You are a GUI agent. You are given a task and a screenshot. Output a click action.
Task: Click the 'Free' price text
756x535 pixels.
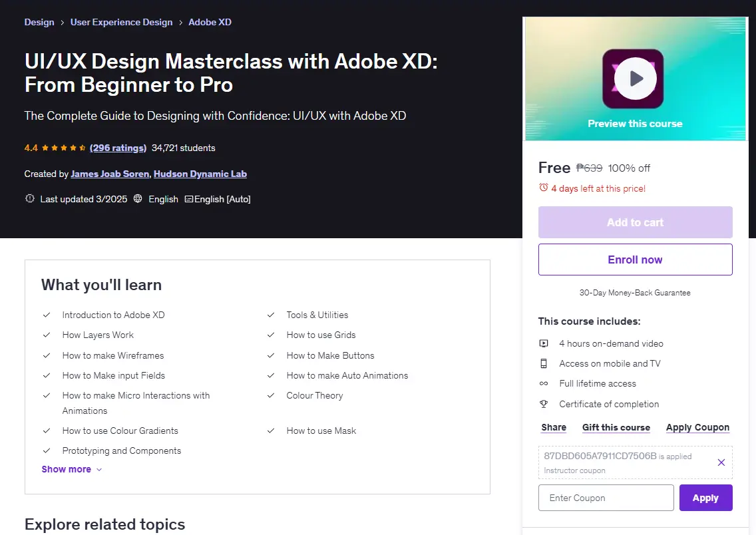[554, 168]
